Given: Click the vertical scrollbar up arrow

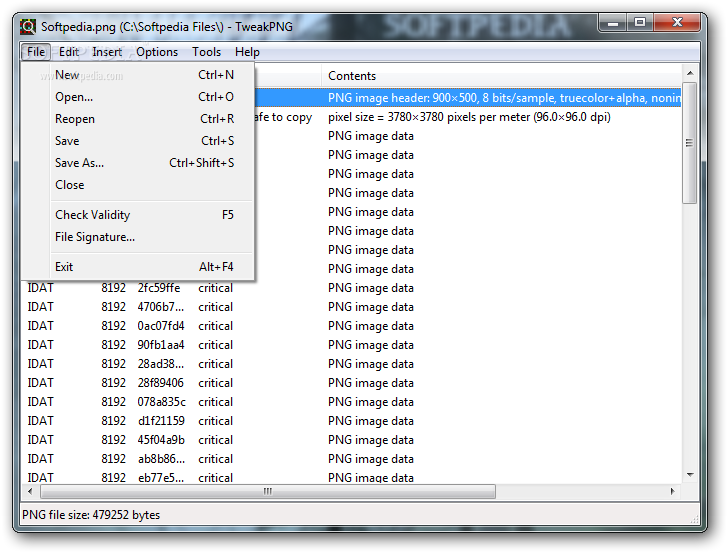Looking at the screenshot, I should tap(690, 73).
